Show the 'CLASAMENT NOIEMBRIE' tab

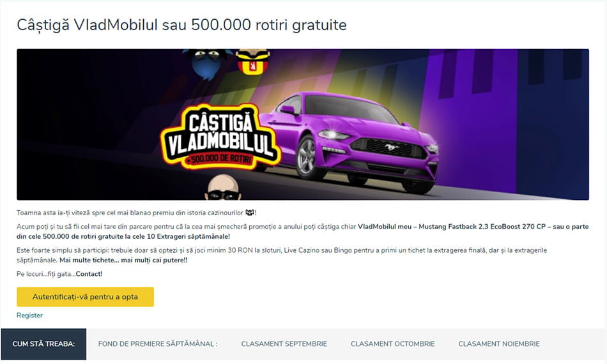pyautogui.click(x=499, y=344)
